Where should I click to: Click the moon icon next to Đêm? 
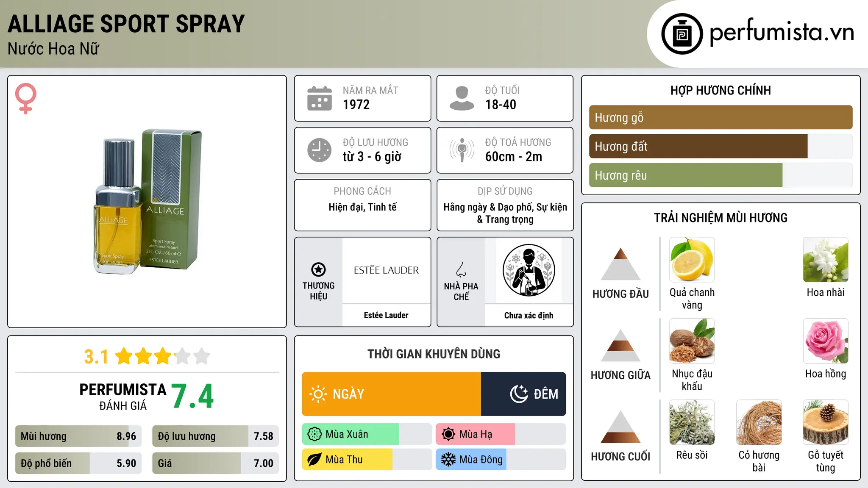pos(519,394)
